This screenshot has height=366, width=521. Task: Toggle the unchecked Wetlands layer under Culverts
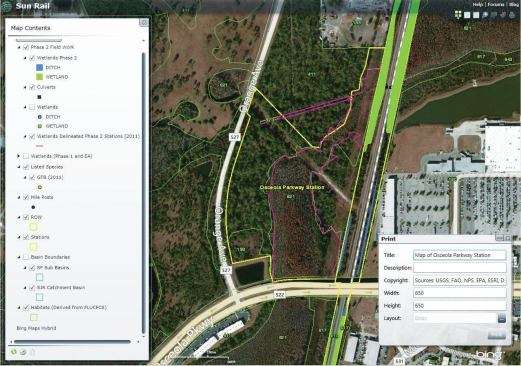pyautogui.click(x=32, y=107)
